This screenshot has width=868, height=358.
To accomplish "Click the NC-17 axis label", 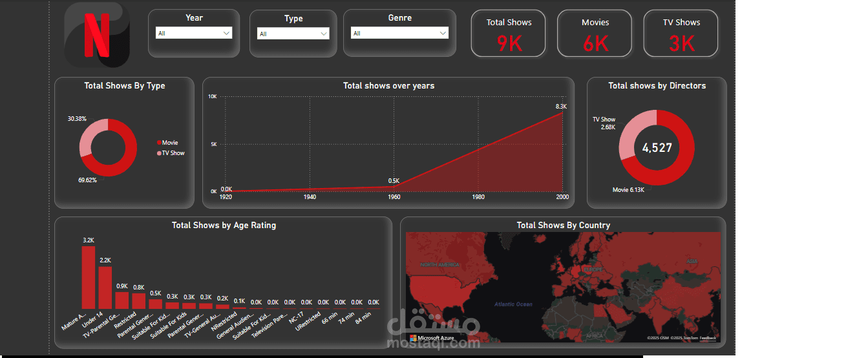I will coord(297,318).
